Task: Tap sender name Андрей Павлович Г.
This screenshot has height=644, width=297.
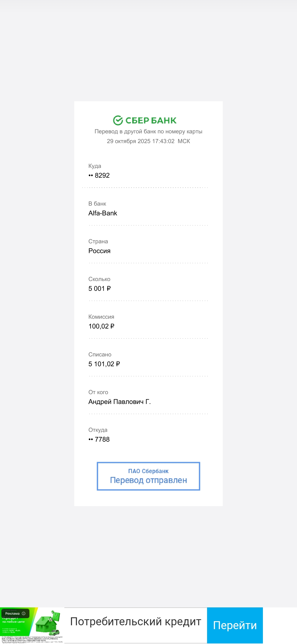Action: tap(120, 402)
